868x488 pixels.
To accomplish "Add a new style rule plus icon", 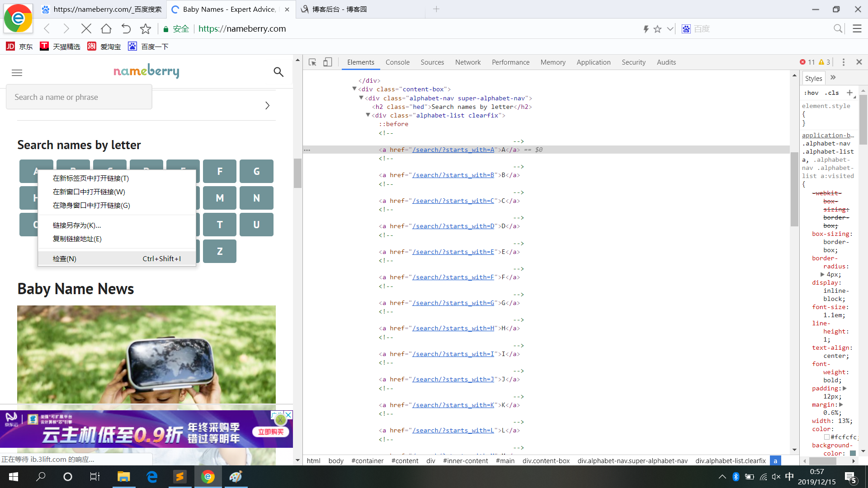I will (849, 93).
